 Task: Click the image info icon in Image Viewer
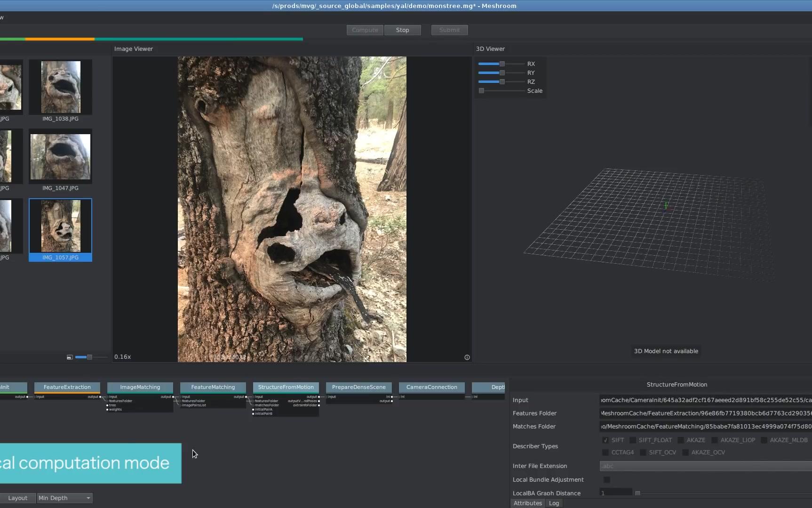click(x=467, y=357)
